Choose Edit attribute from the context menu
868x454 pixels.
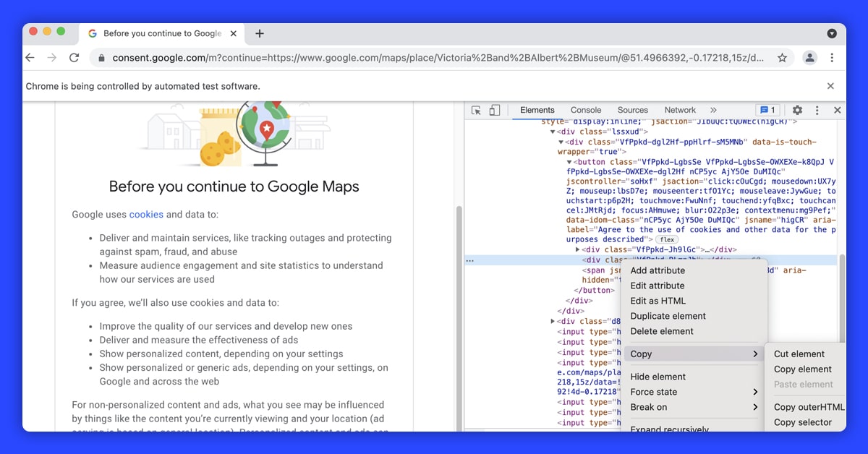click(x=658, y=286)
